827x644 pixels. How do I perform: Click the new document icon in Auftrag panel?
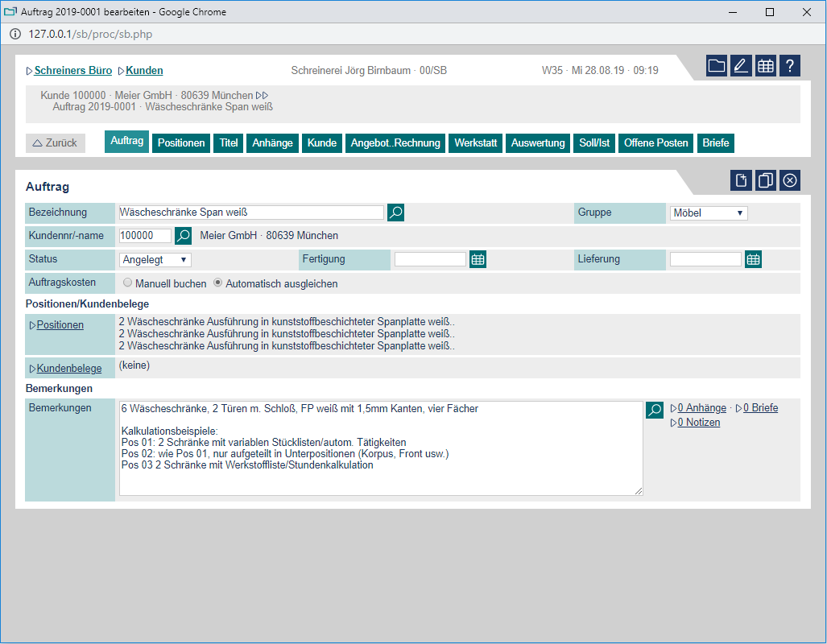741,180
